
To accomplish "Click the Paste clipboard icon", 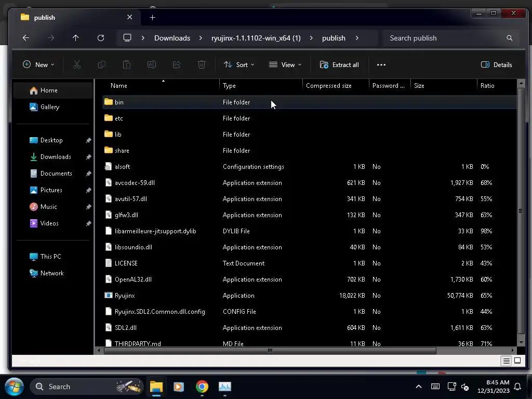I will pos(127,64).
